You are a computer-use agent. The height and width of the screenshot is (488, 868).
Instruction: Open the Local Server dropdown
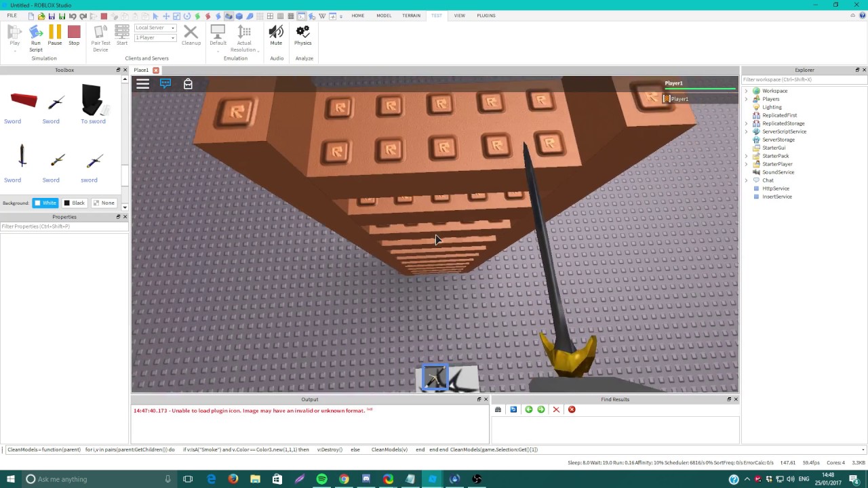(x=155, y=28)
